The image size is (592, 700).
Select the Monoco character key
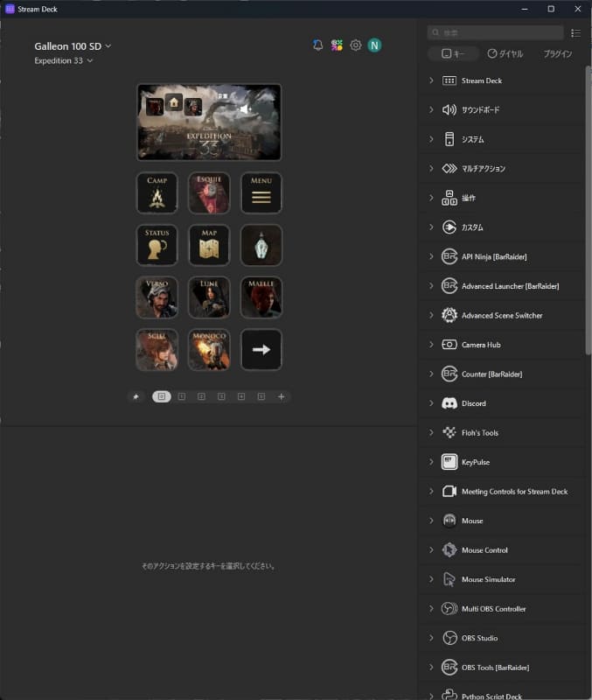coord(209,349)
